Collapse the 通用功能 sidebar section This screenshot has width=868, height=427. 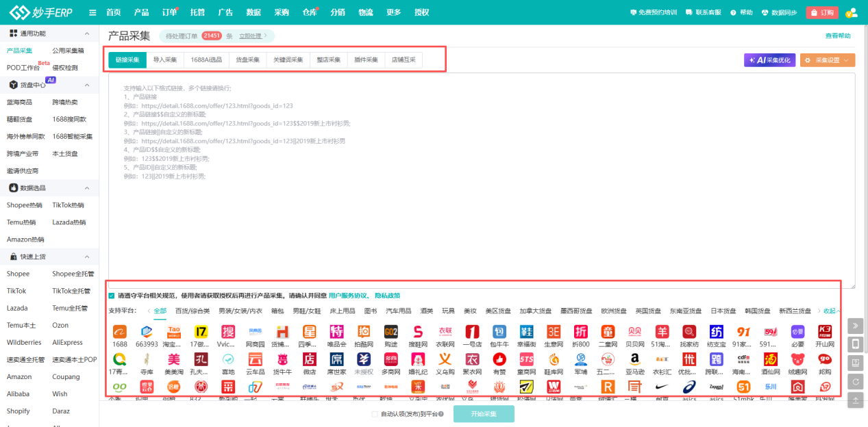coord(87,34)
